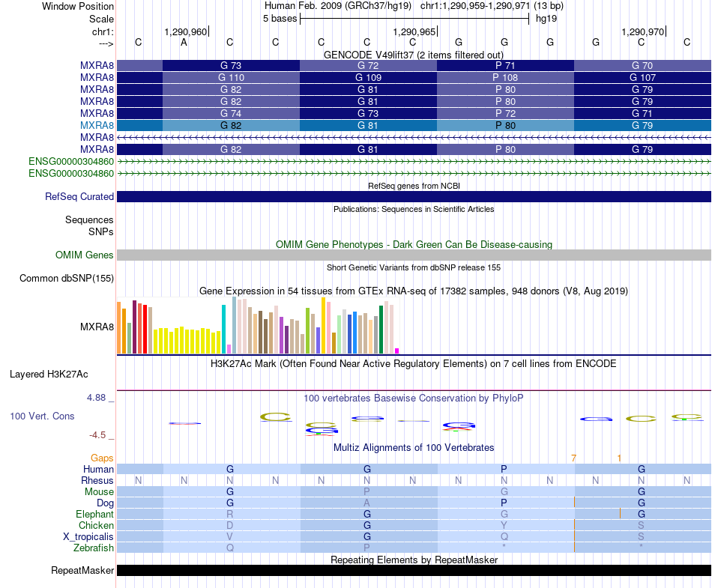Click the Dog alignment row label

pos(106,503)
